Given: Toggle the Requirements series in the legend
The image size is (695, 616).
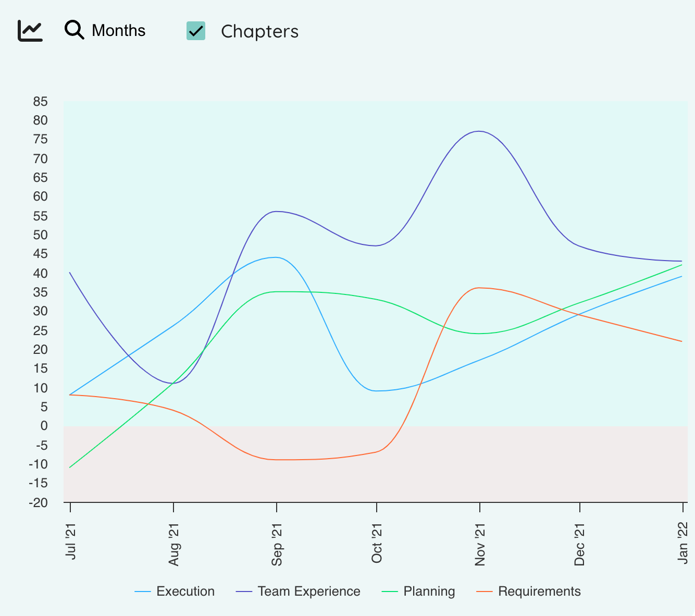Looking at the screenshot, I should 539,592.
